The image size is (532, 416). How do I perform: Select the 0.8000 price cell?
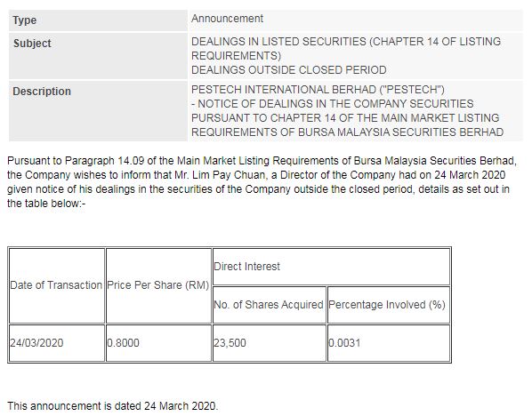pos(158,343)
